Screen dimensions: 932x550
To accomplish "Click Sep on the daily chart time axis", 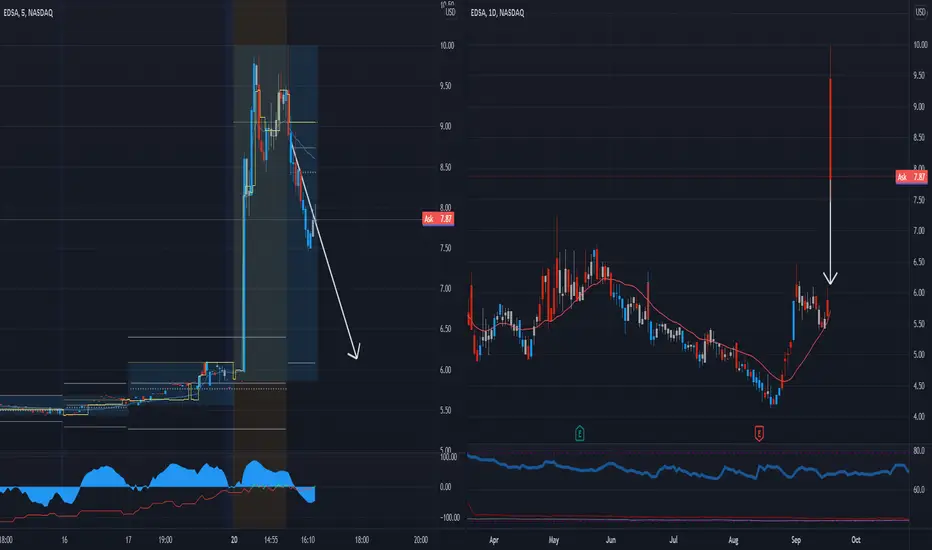I will pyautogui.click(x=796, y=540).
